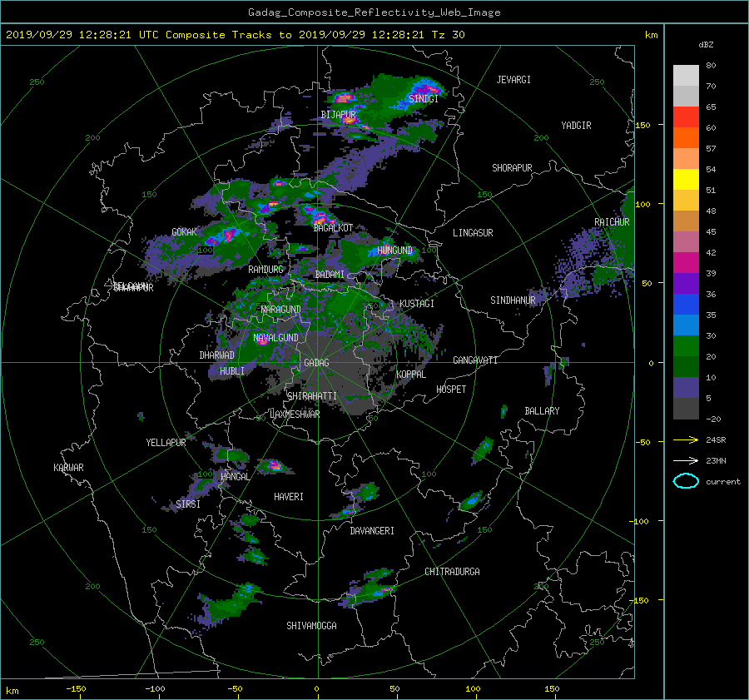Click the NARAGUND city label
The height and width of the screenshot is (700, 749).
(281, 310)
